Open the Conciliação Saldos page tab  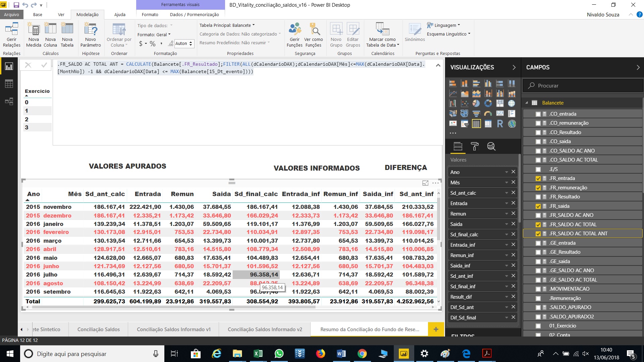tap(98, 329)
